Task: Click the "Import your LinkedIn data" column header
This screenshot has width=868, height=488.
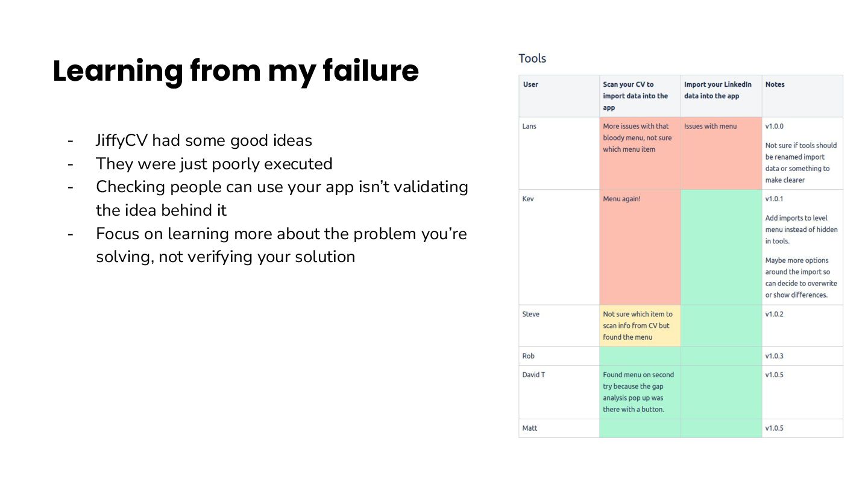Action: point(718,90)
